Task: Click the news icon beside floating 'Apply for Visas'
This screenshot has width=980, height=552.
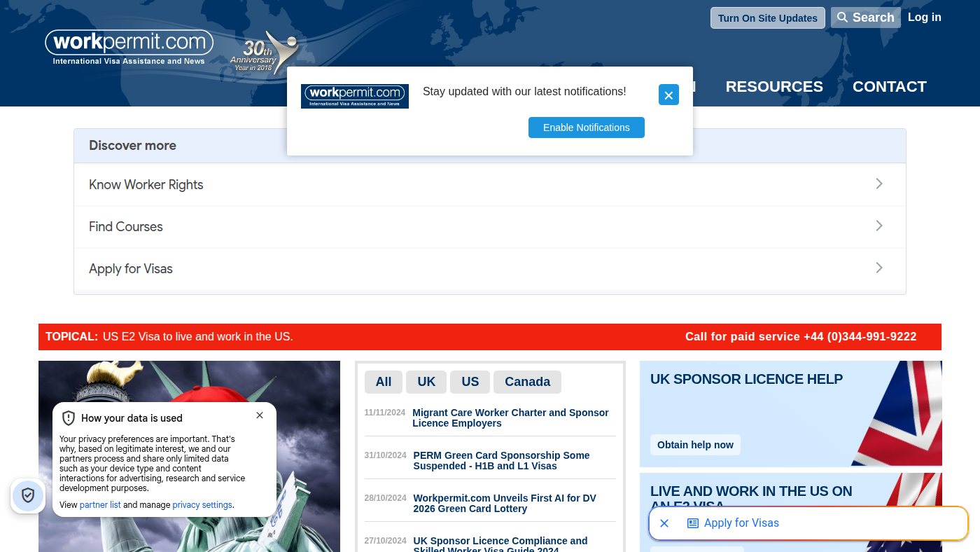Action: click(693, 523)
